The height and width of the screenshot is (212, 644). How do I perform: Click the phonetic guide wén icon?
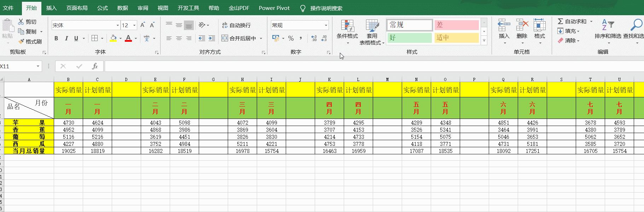pos(147,38)
